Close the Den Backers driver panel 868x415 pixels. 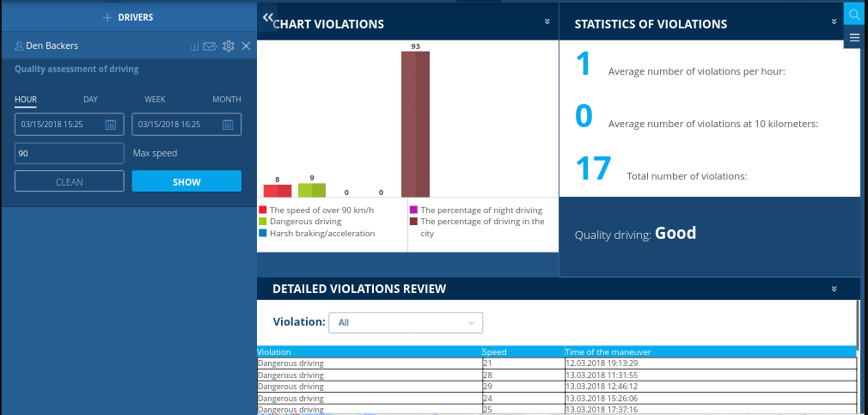coord(246,46)
